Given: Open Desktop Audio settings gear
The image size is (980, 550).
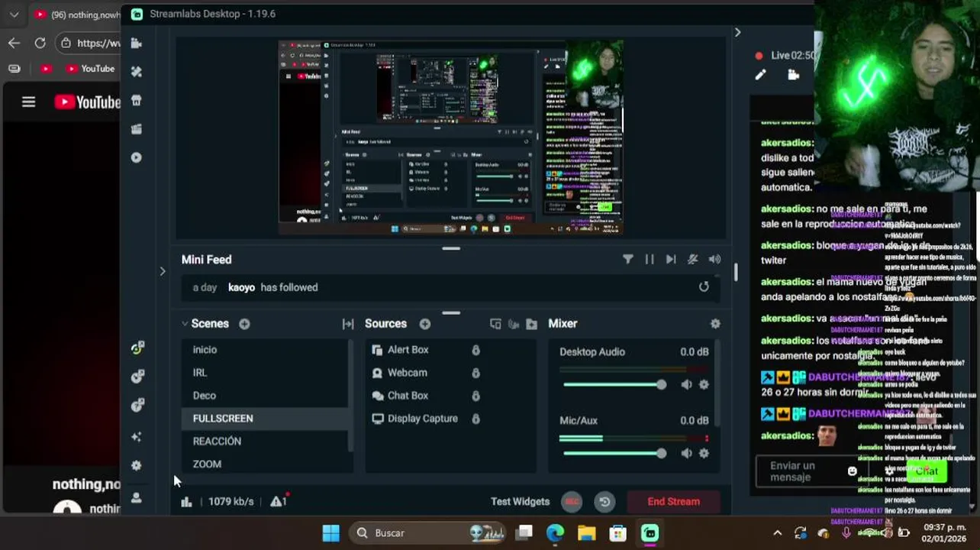Looking at the screenshot, I should pos(704,384).
